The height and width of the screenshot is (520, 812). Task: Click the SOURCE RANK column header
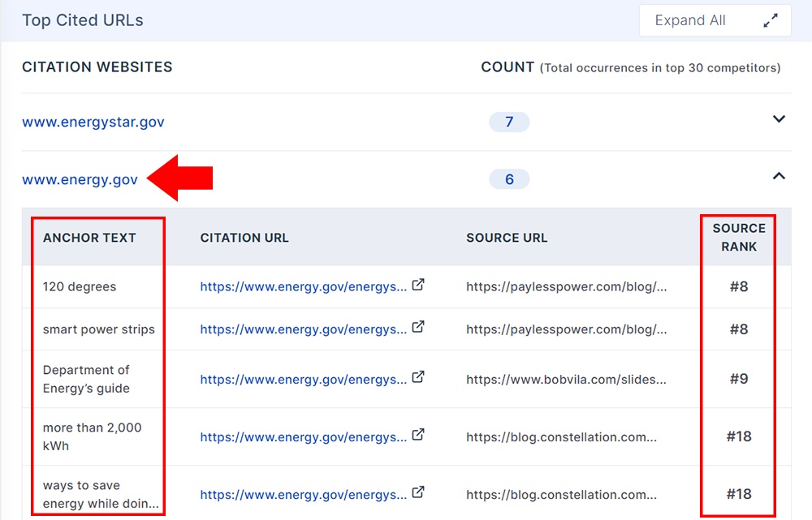[739, 238]
